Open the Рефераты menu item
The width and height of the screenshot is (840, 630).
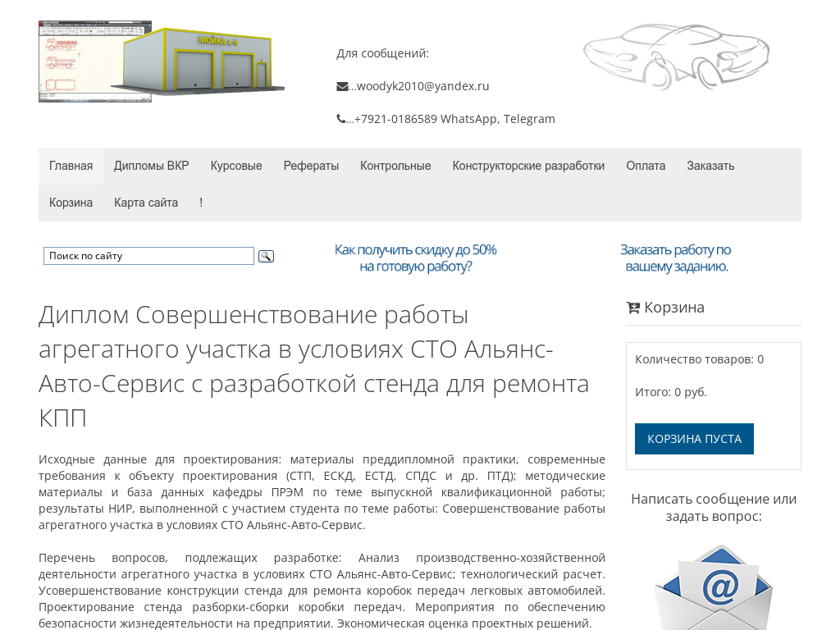point(311,166)
